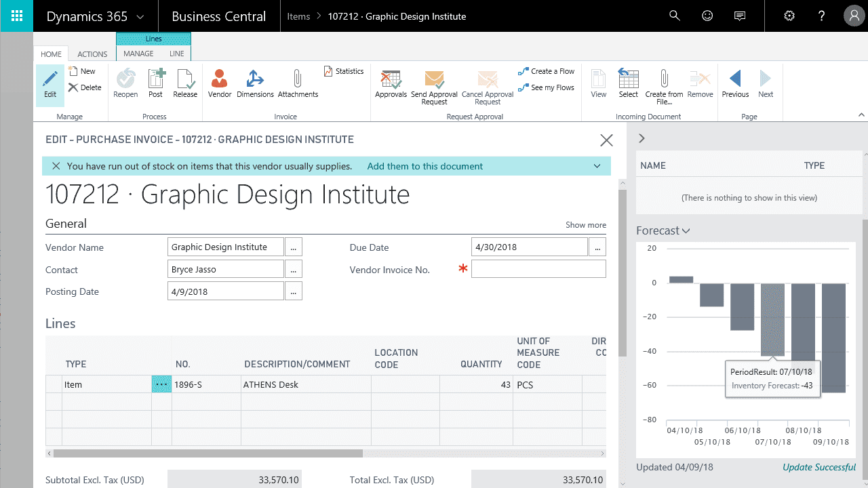Click Business Central title

(218, 16)
